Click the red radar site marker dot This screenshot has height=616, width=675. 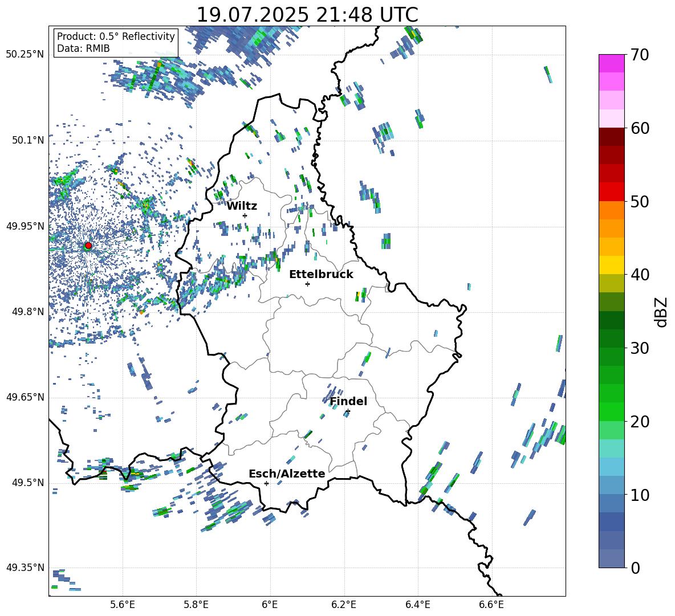(88, 246)
